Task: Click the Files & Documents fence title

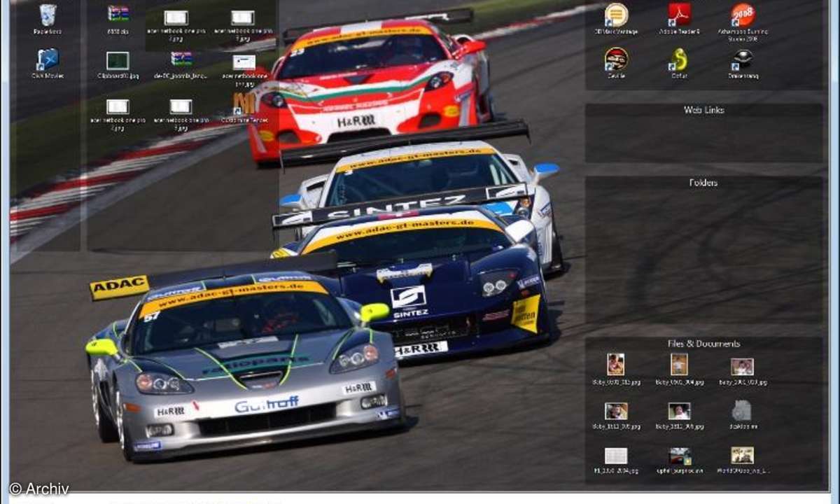Action: click(703, 344)
